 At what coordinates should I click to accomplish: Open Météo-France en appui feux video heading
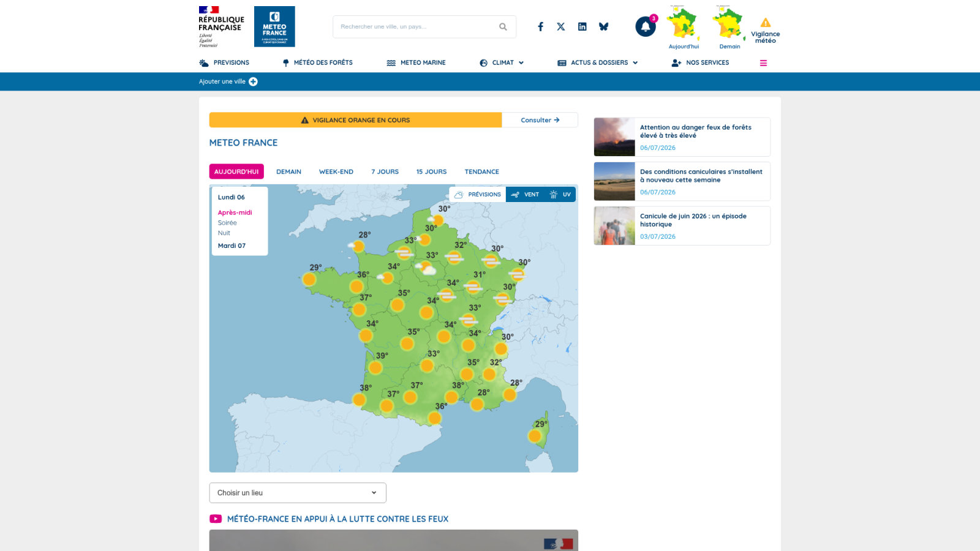tap(337, 519)
